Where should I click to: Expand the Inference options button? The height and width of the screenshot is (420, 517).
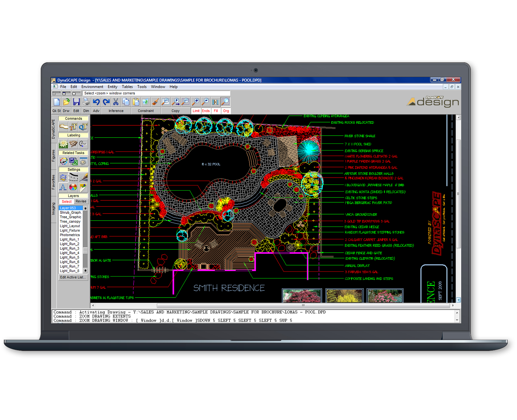click(116, 111)
